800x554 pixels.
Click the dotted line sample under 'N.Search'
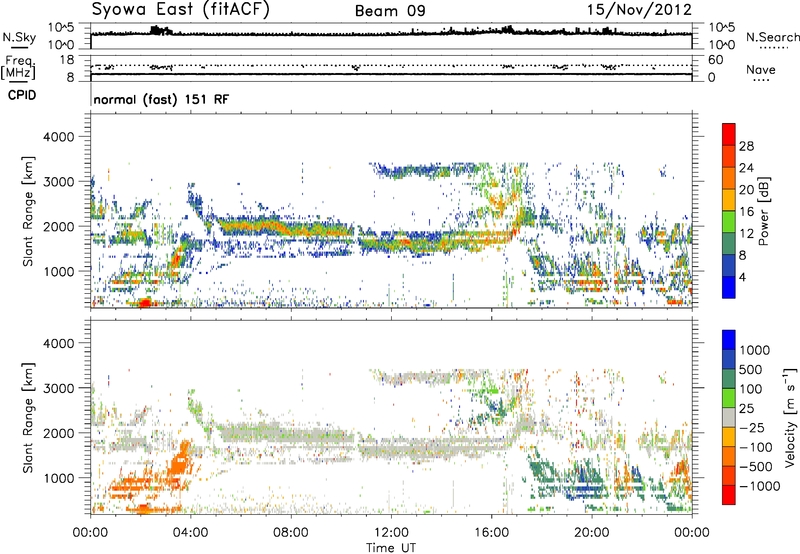click(x=774, y=48)
